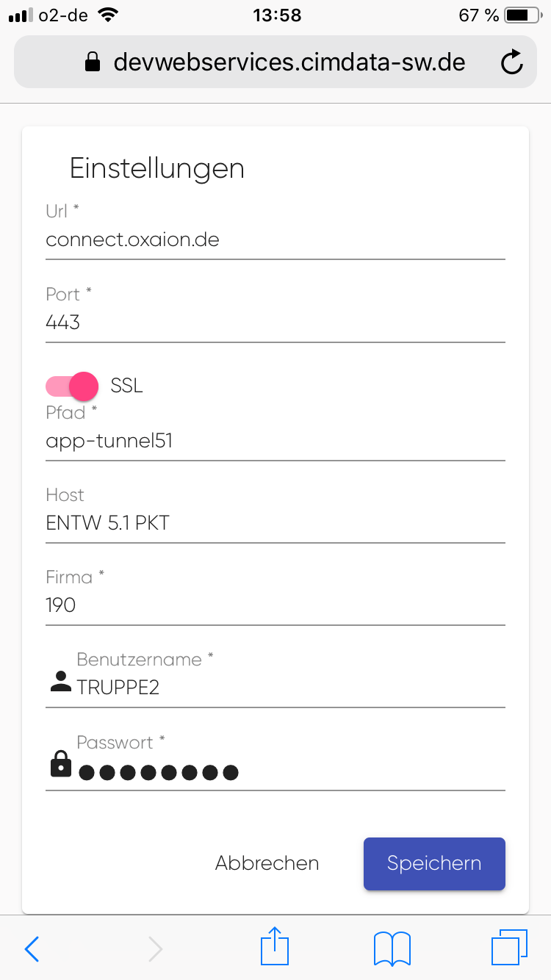
Task: Tap the address bar lock icon
Action: [93, 62]
